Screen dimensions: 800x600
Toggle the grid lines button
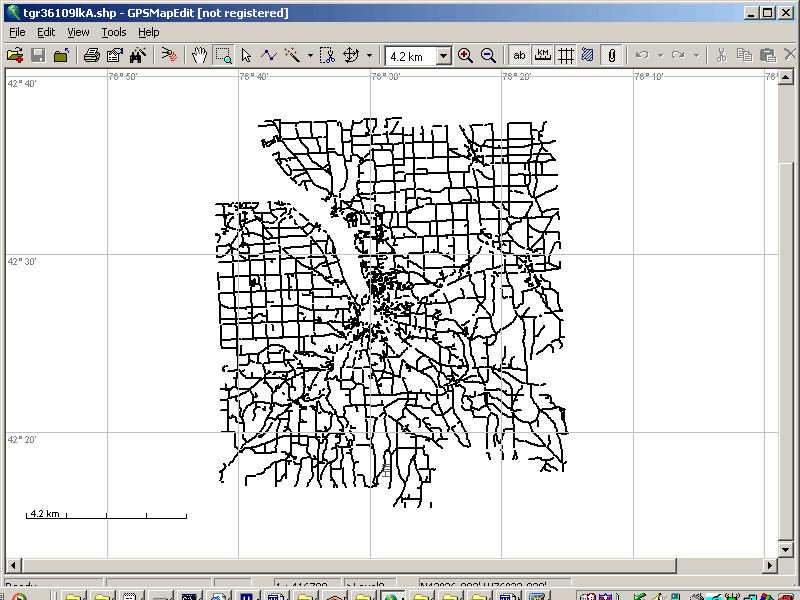click(x=565, y=55)
